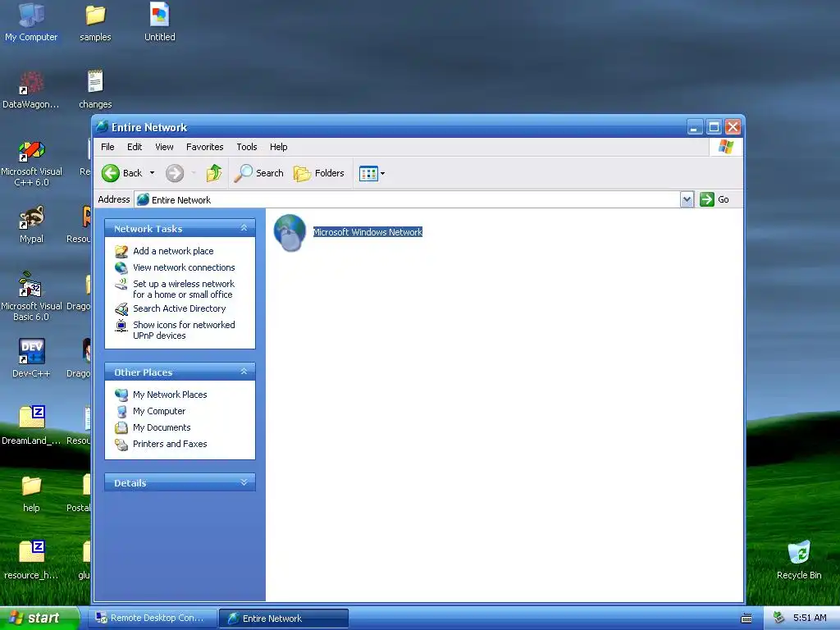Open the Search pane
Image resolution: width=840 pixels, height=630 pixels.
[x=258, y=173]
